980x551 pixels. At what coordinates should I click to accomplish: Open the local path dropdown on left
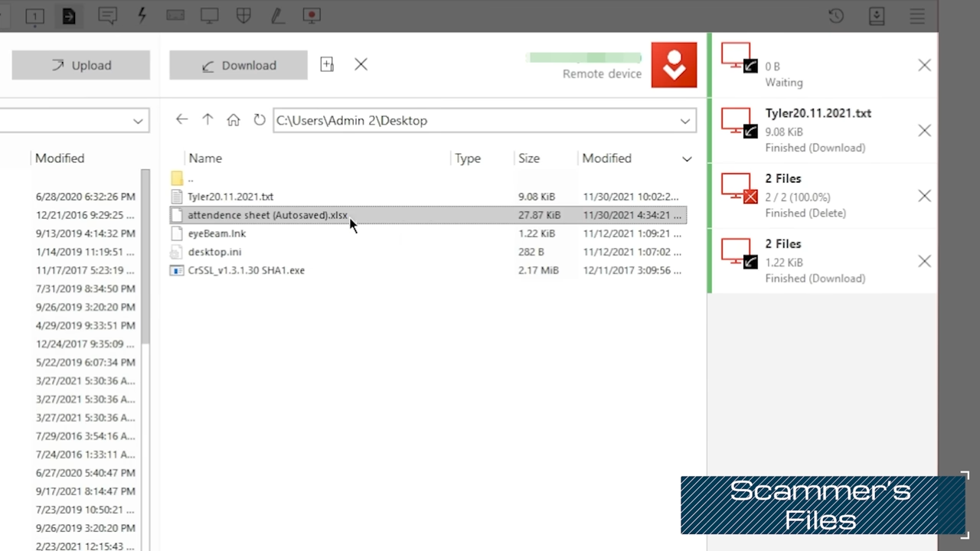point(138,121)
